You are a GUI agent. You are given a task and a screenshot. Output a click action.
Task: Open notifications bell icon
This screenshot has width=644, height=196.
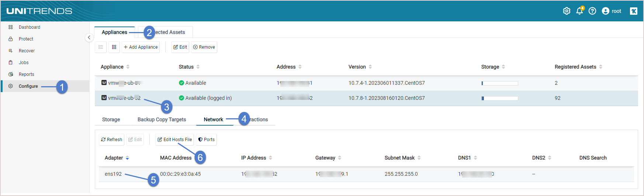tap(580, 11)
